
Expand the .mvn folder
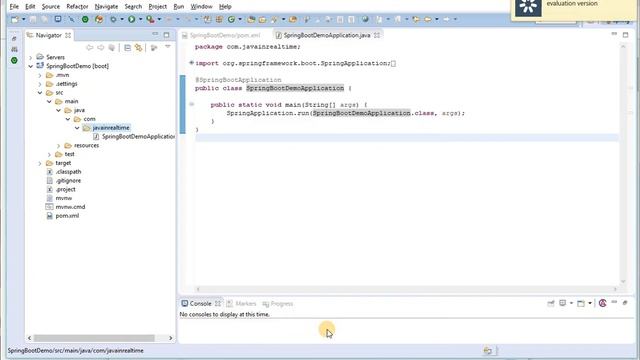pyautogui.click(x=40, y=75)
